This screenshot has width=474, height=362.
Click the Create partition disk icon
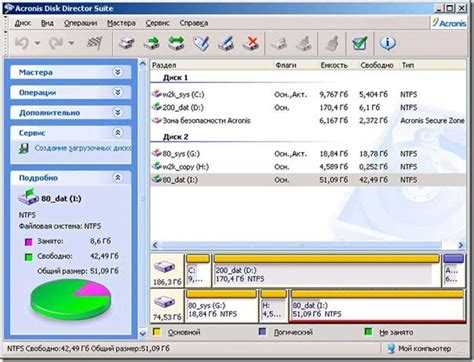127,43
